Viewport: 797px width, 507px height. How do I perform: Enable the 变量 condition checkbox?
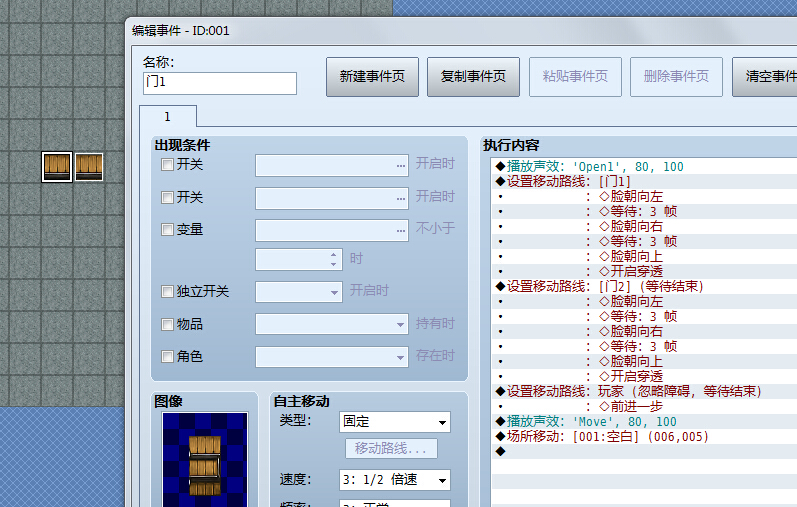[167, 229]
